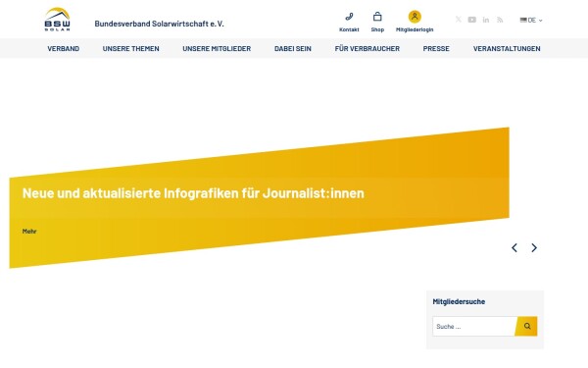This screenshot has width=588, height=368.
Task: Go to previous slide arrow
Action: tap(514, 248)
